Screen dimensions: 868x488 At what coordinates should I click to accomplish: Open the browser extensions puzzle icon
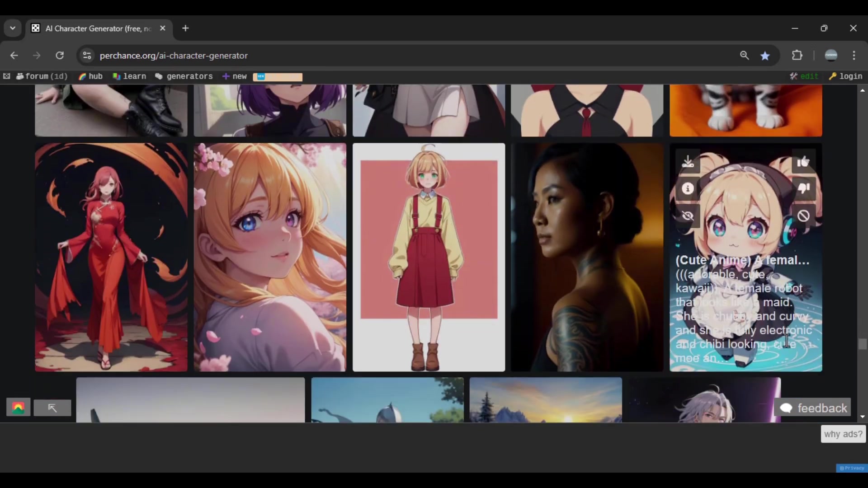(797, 55)
